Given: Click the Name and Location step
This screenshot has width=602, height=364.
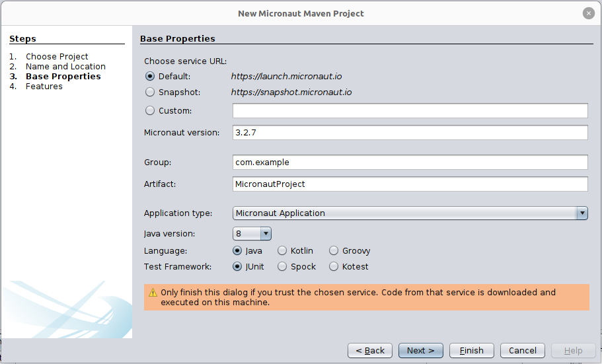Looking at the screenshot, I should [x=65, y=67].
